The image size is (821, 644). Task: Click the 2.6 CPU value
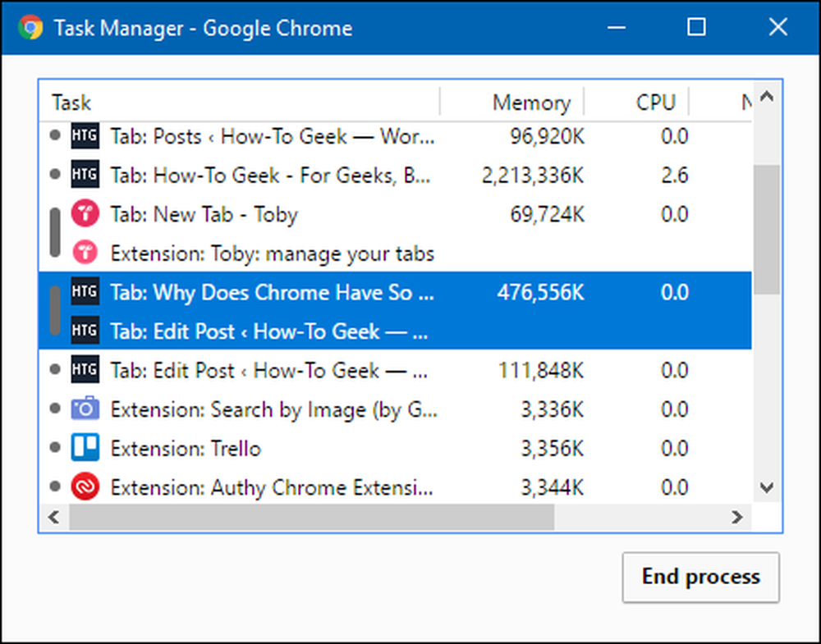[x=674, y=176]
